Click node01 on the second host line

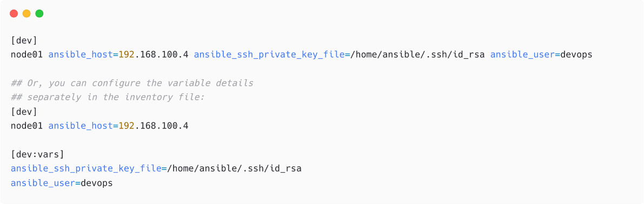26,126
